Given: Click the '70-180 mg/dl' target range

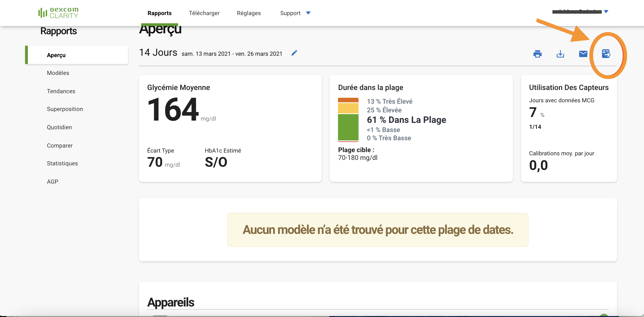Looking at the screenshot, I should pos(357,158).
